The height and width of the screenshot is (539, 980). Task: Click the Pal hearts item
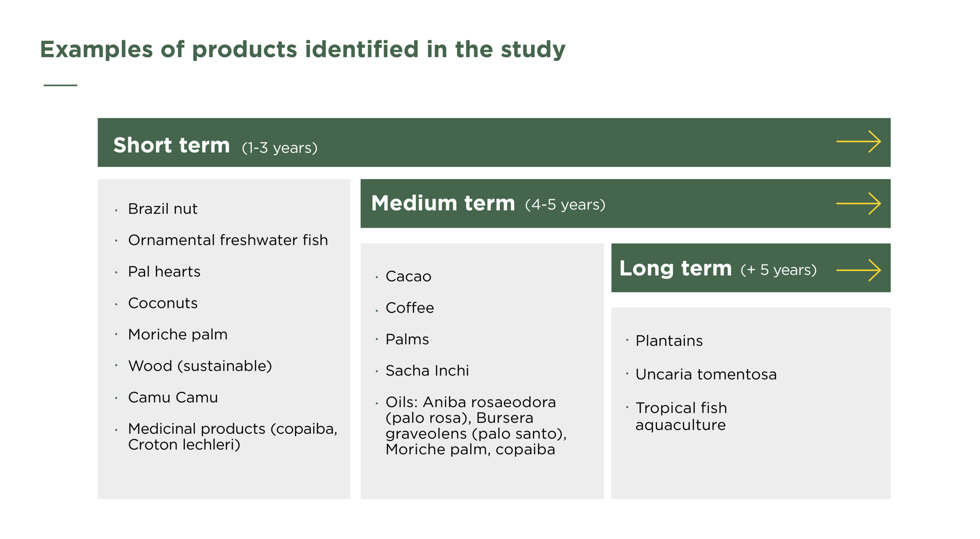pyautogui.click(x=164, y=272)
